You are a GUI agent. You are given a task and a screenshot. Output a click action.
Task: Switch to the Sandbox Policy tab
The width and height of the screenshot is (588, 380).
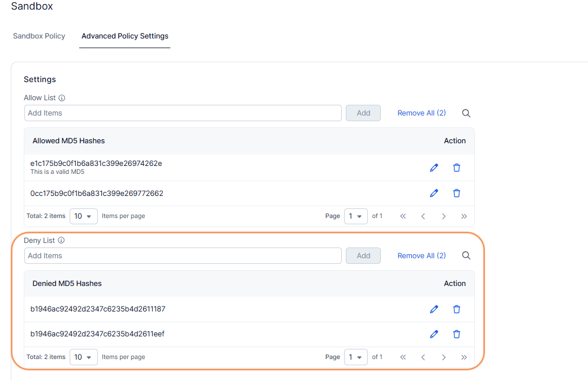point(39,36)
